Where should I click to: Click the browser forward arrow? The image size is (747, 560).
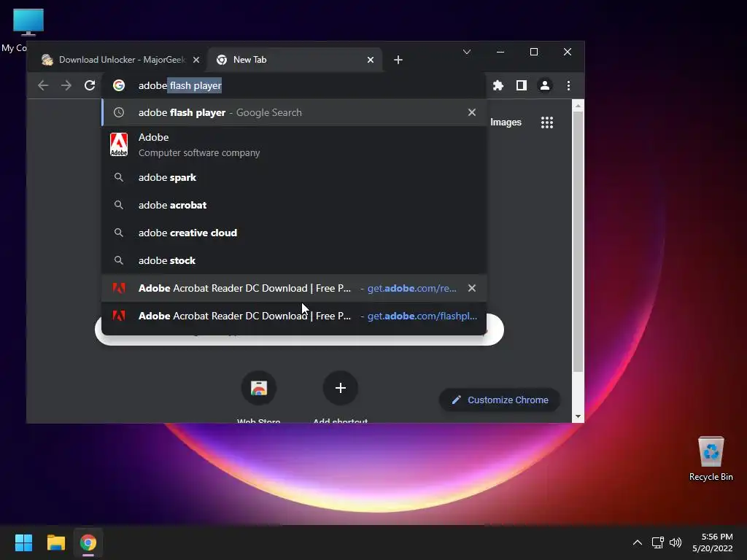[66, 85]
